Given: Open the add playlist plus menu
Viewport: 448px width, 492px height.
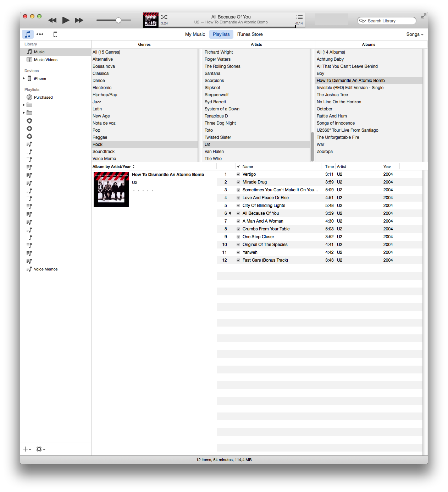Looking at the screenshot, I should click(x=27, y=449).
